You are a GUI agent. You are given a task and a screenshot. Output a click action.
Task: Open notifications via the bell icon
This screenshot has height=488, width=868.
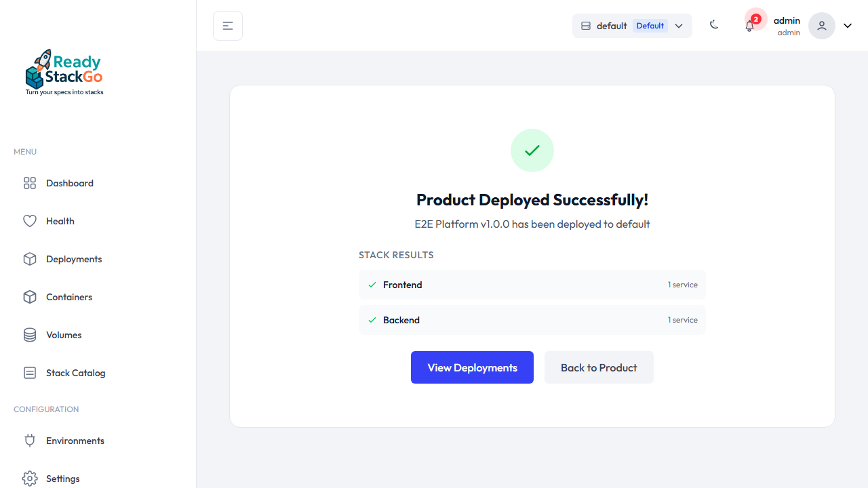tap(749, 26)
